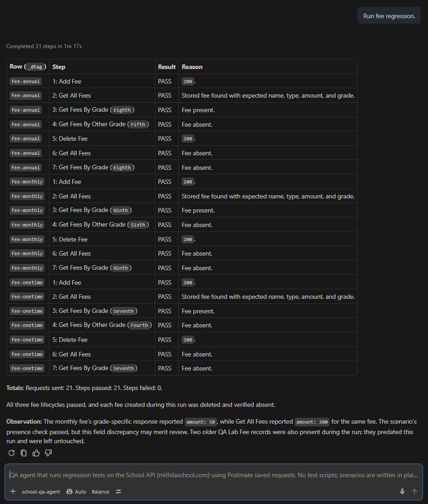Open the school-qa-agent selector
Screen dimensions: 428x504
click(x=41, y=492)
